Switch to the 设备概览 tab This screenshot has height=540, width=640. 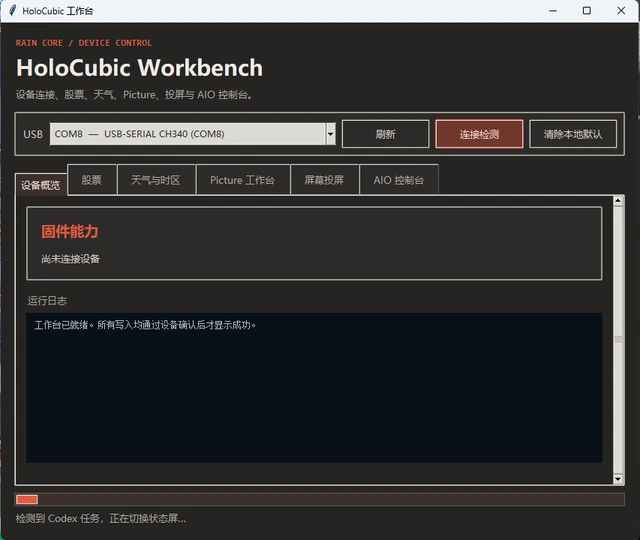coord(41,185)
